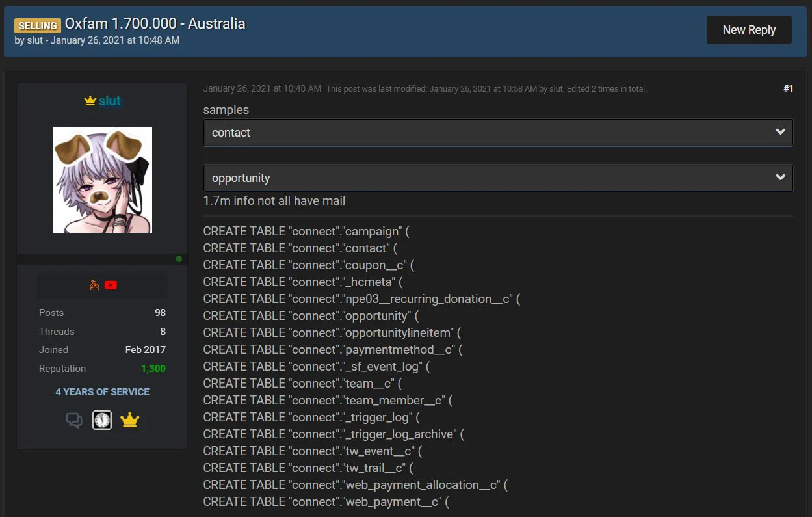Click the CREATE TABLE "connect"."opportunity" line

pyautogui.click(x=311, y=315)
